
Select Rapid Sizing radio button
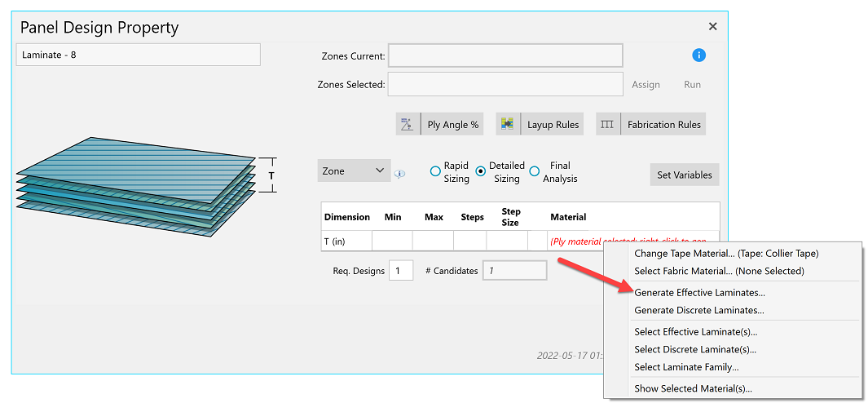[435, 171]
